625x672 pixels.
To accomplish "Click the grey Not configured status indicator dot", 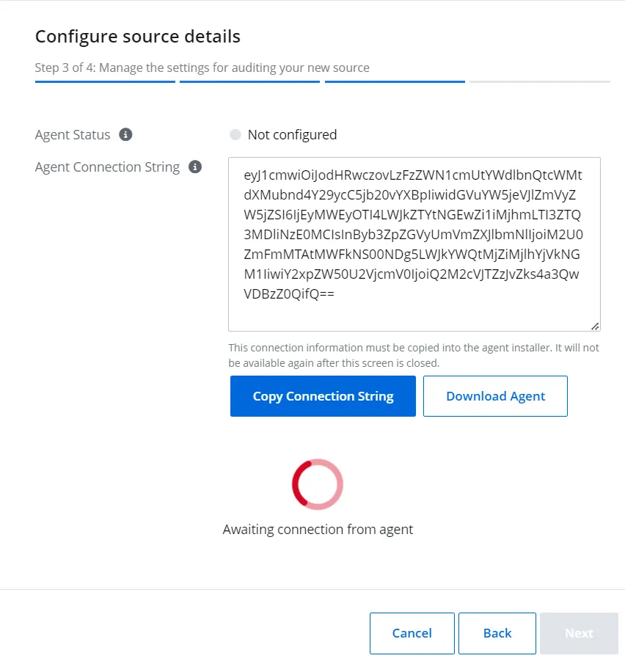I will 235,134.
